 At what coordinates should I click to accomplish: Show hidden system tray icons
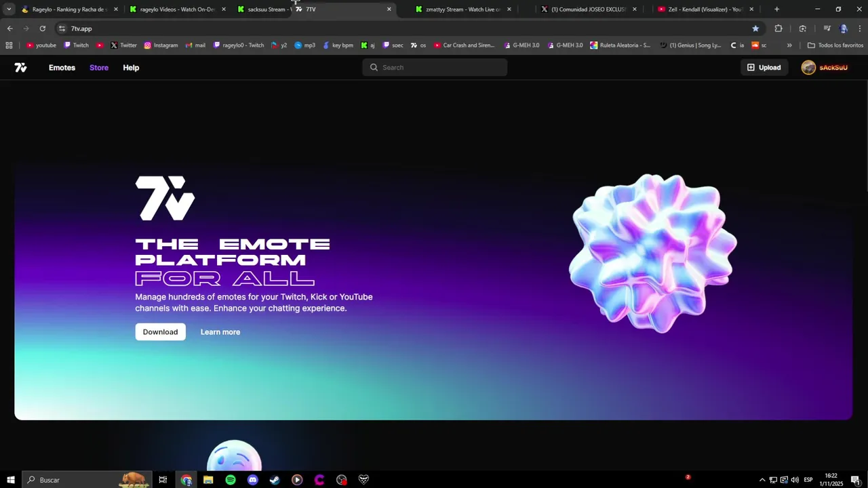762,480
